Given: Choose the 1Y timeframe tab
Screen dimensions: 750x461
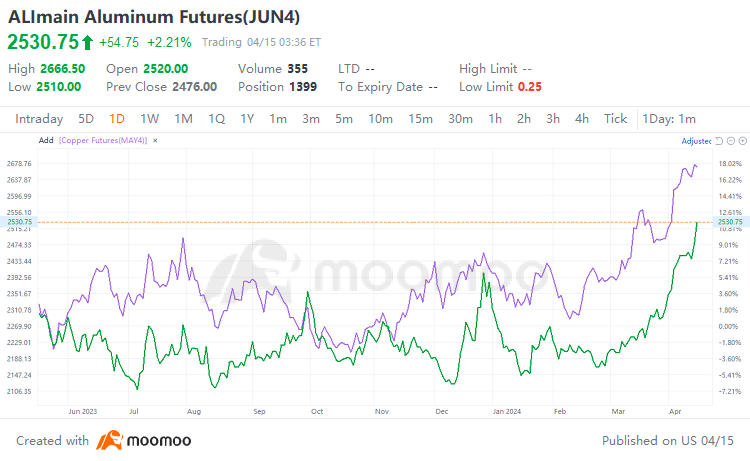Looking at the screenshot, I should click(247, 119).
